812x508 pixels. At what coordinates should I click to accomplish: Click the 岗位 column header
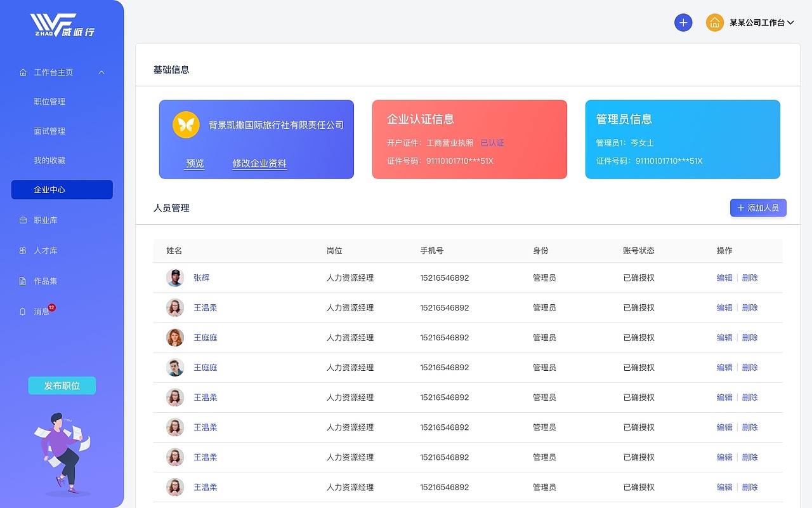334,251
